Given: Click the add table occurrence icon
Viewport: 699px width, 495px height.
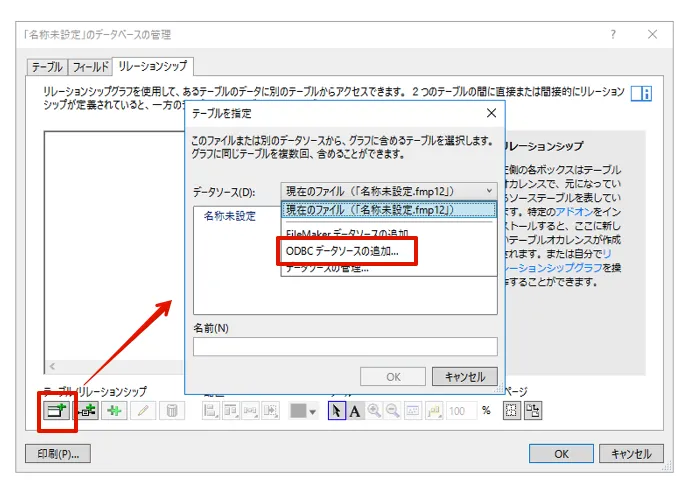Looking at the screenshot, I should 56,410.
